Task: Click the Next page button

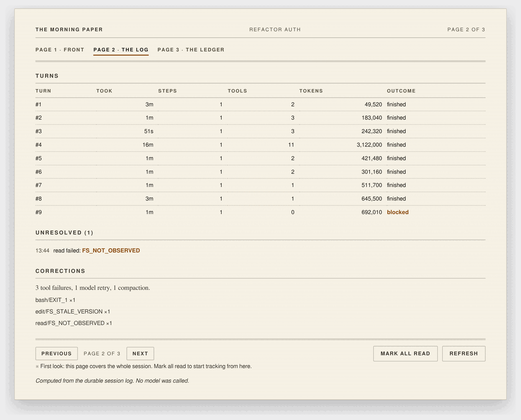Action: (x=140, y=354)
